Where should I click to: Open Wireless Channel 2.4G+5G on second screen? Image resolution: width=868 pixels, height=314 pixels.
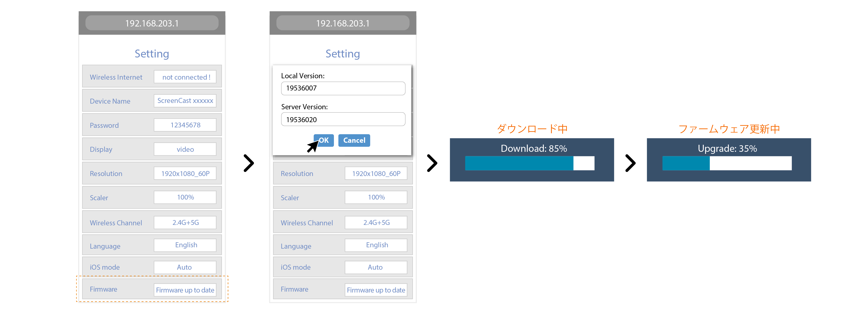point(376,223)
